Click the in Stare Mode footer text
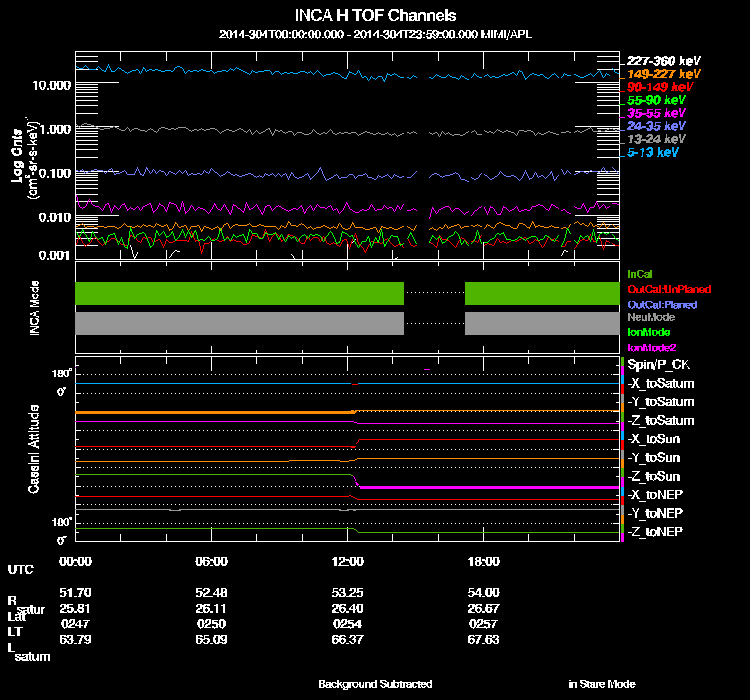Screen dimensions: 750x700 tap(601, 684)
